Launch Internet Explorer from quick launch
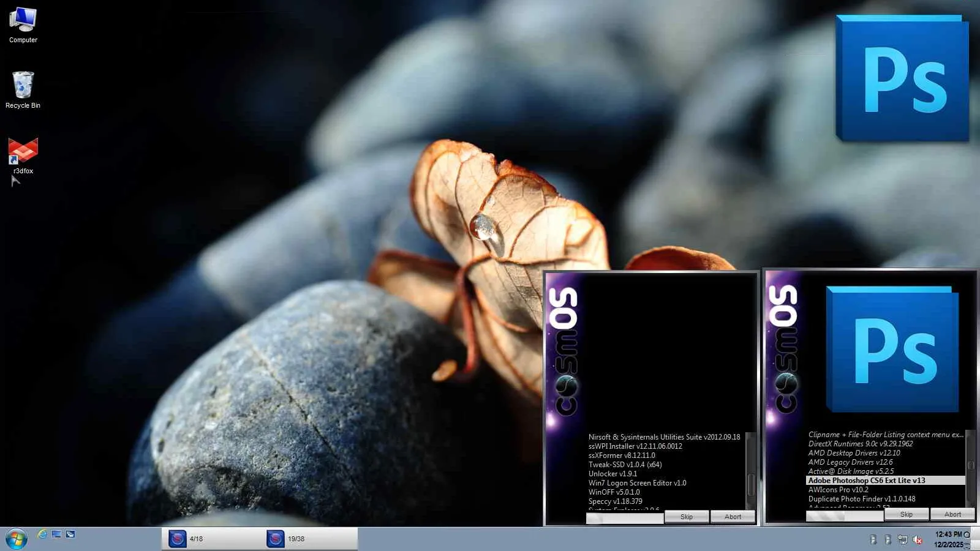 point(42,534)
